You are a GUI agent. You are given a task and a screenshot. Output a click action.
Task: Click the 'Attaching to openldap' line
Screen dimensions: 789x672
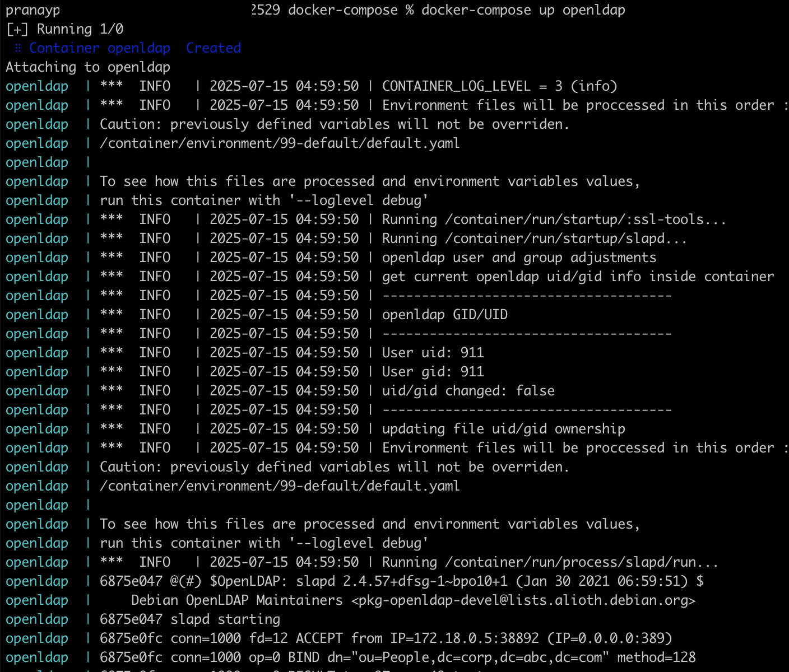pyautogui.click(x=88, y=67)
